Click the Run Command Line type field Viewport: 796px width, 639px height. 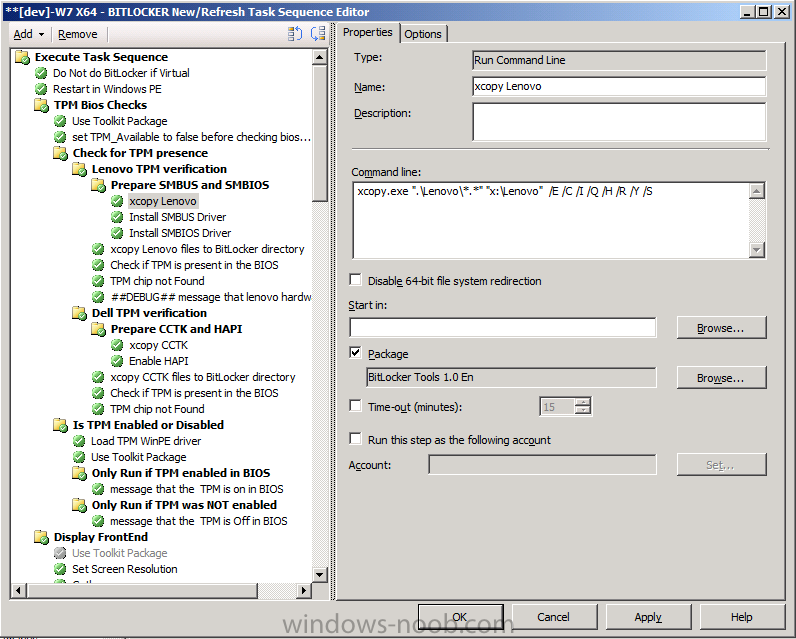tap(619, 60)
